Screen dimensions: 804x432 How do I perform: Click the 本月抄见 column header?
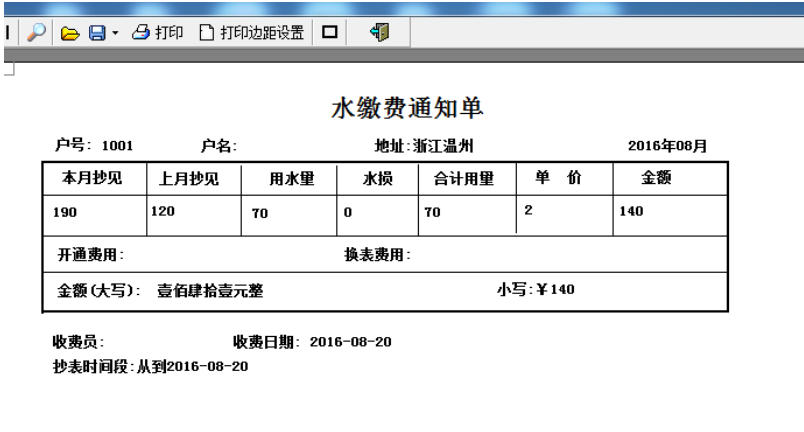tap(92, 178)
